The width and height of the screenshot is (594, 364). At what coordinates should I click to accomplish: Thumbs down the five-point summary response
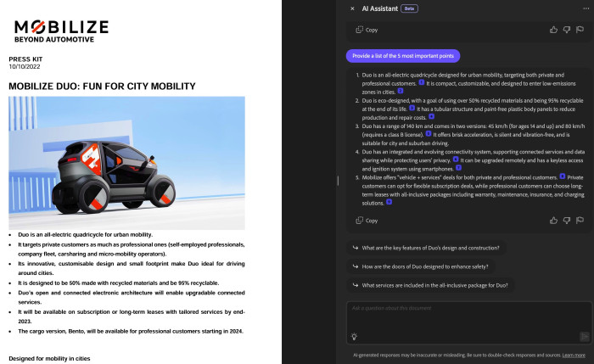pos(567,221)
